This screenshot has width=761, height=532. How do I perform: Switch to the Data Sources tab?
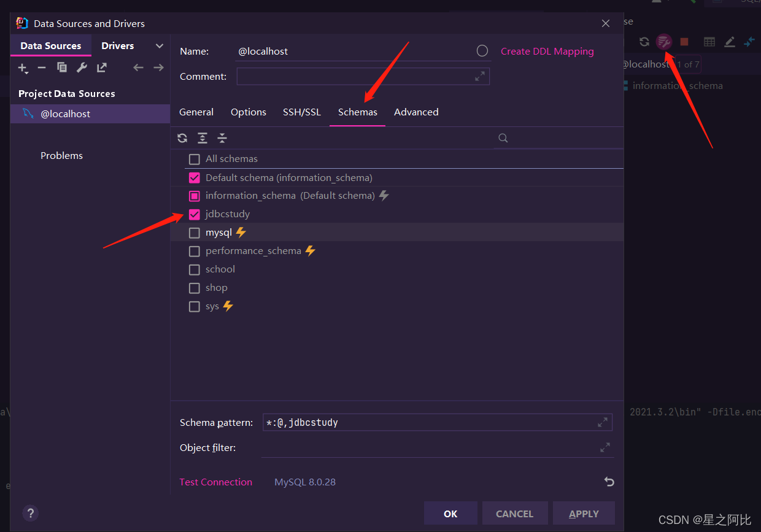point(51,46)
